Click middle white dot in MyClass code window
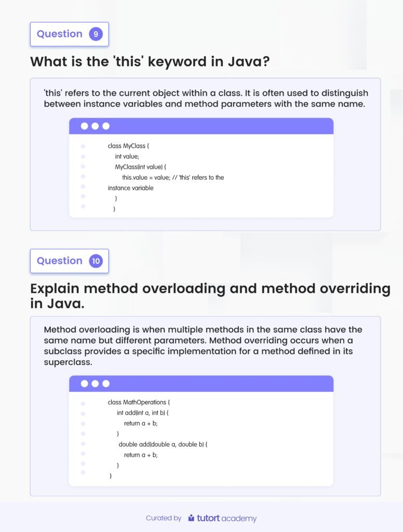The image size is (403, 532). coord(95,126)
